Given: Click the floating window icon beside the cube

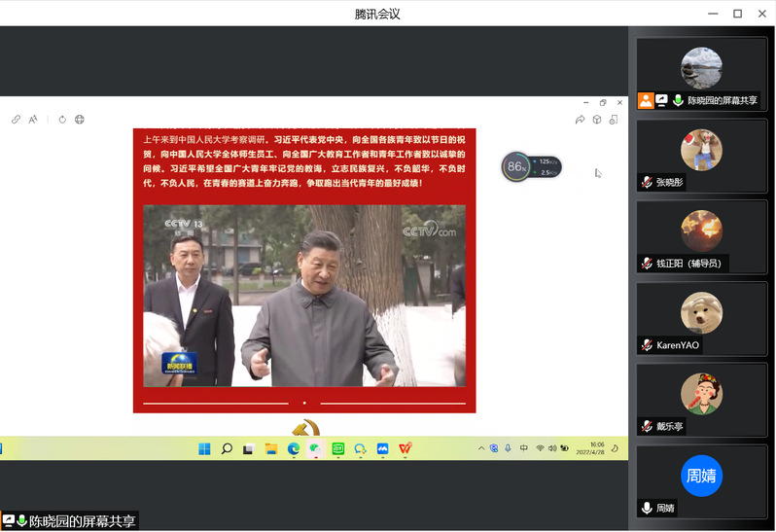Looking at the screenshot, I should coord(614,120).
